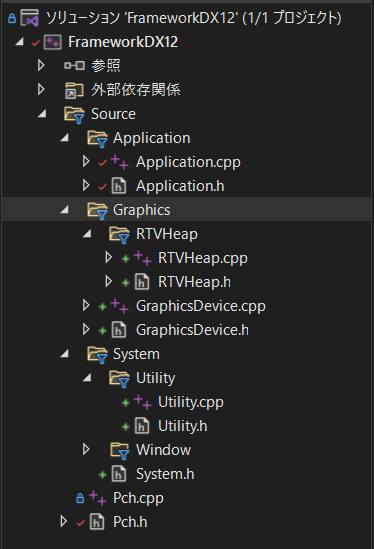The height and width of the screenshot is (549, 374).
Task: Select the Utility.h file name
Action: tap(182, 426)
